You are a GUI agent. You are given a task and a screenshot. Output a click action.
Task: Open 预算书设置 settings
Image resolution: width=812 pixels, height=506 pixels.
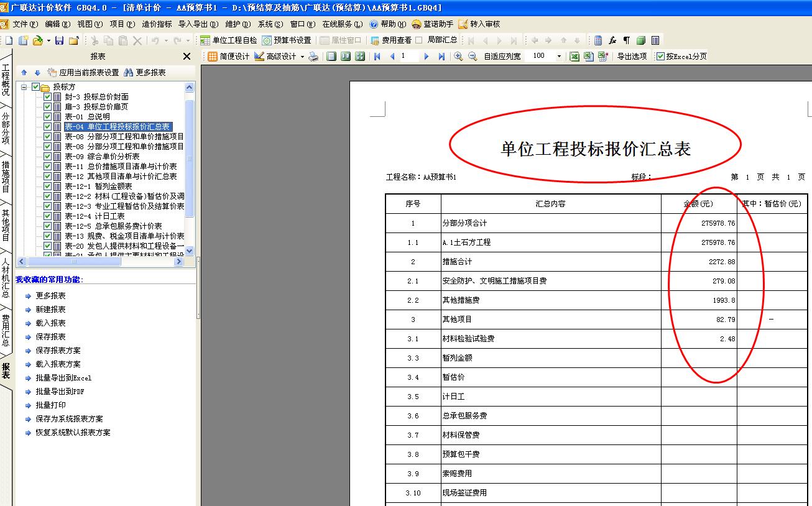pos(287,40)
